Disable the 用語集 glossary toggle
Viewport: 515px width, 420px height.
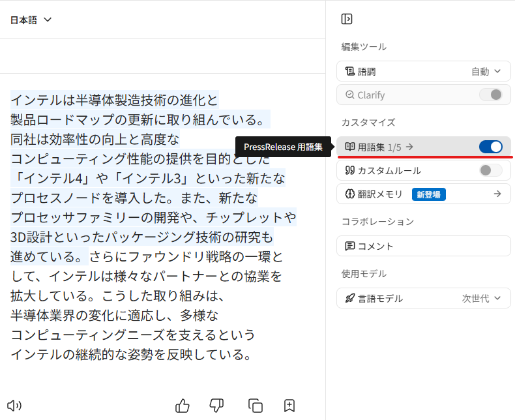click(x=490, y=147)
